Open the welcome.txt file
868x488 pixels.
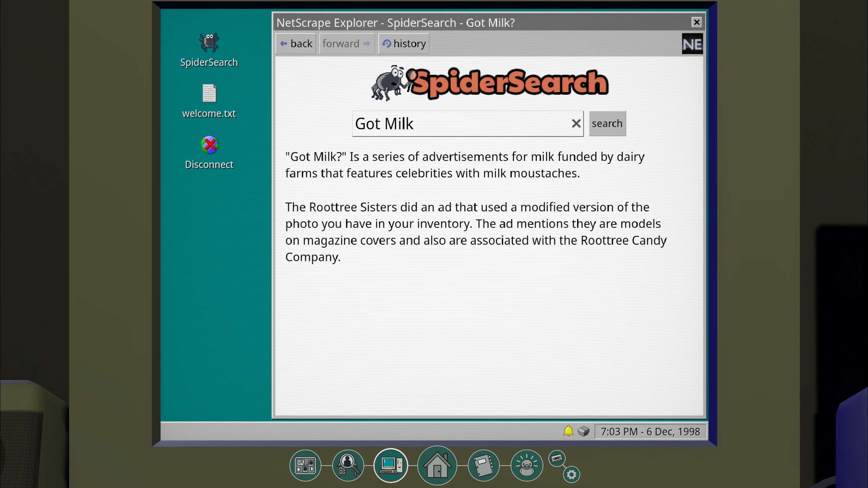(x=209, y=101)
